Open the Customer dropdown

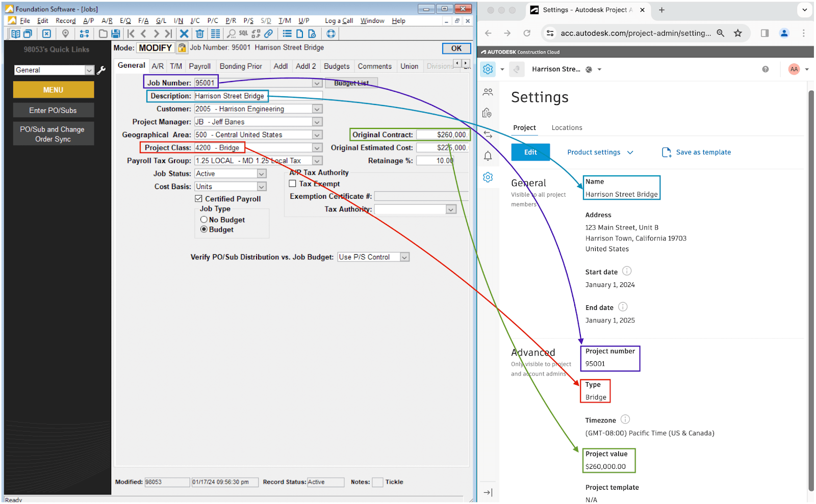tap(317, 109)
